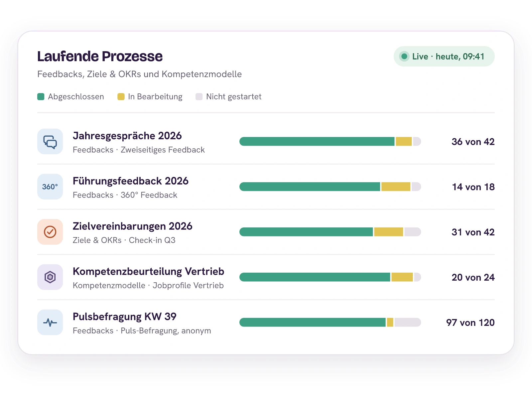
Task: Click the Pulsbefragung KW 39 progress bar
Action: click(330, 322)
